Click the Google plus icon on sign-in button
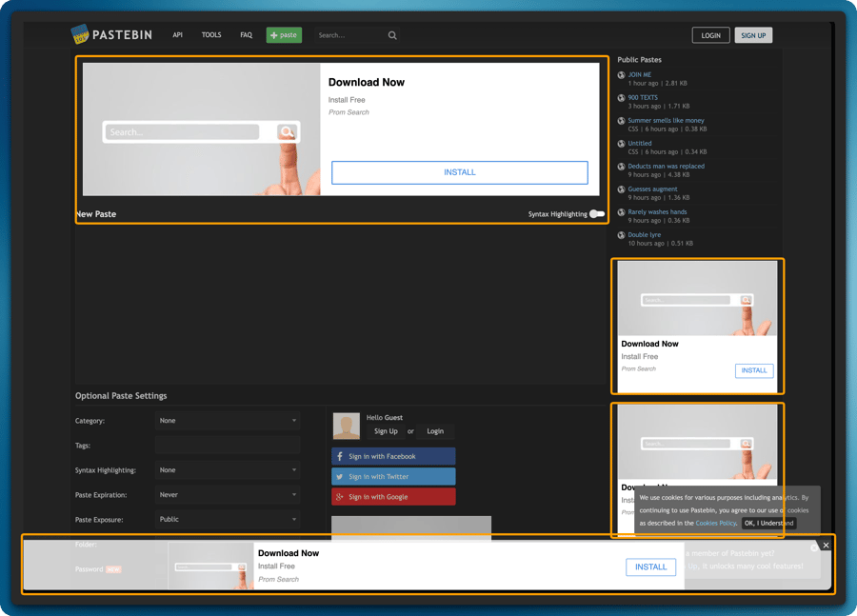Viewport: 857px width, 616px height. 340,497
